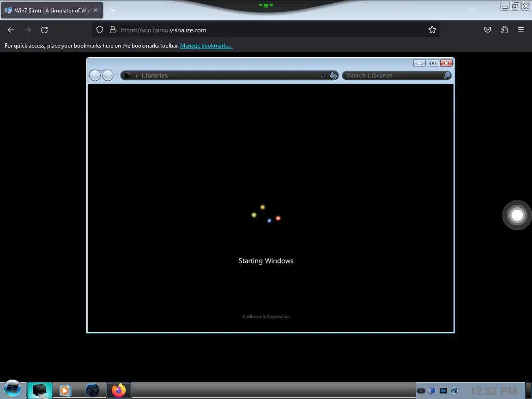
Task: Click the padlock site info icon
Action: click(113, 30)
